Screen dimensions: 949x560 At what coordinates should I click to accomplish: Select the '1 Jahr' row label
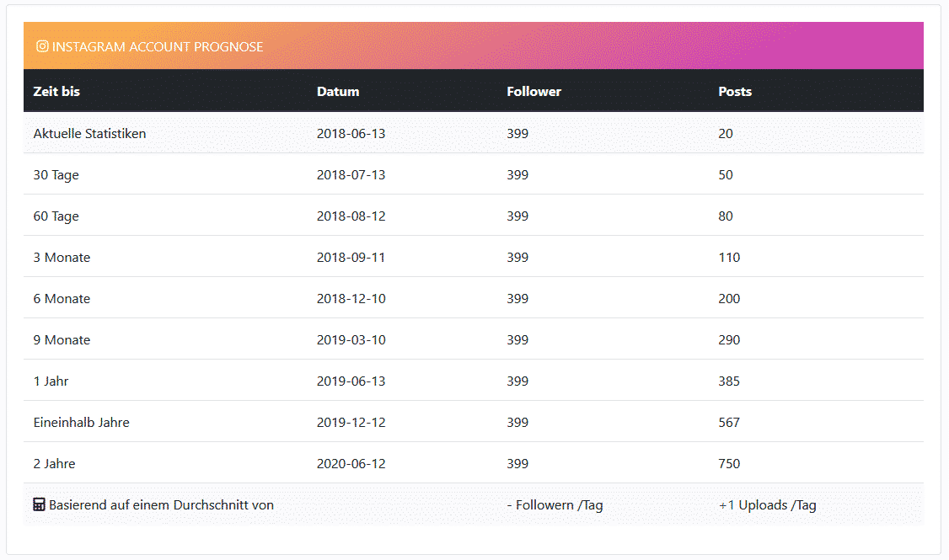[51, 381]
